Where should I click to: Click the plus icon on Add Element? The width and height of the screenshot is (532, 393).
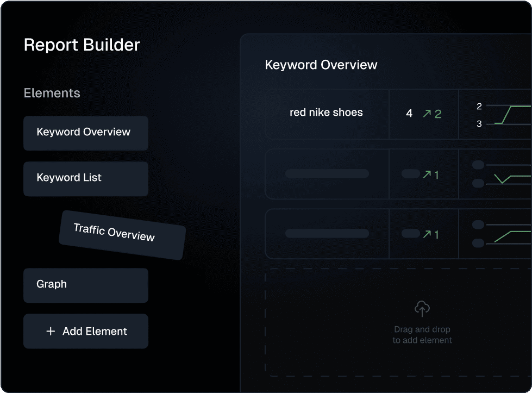point(51,331)
